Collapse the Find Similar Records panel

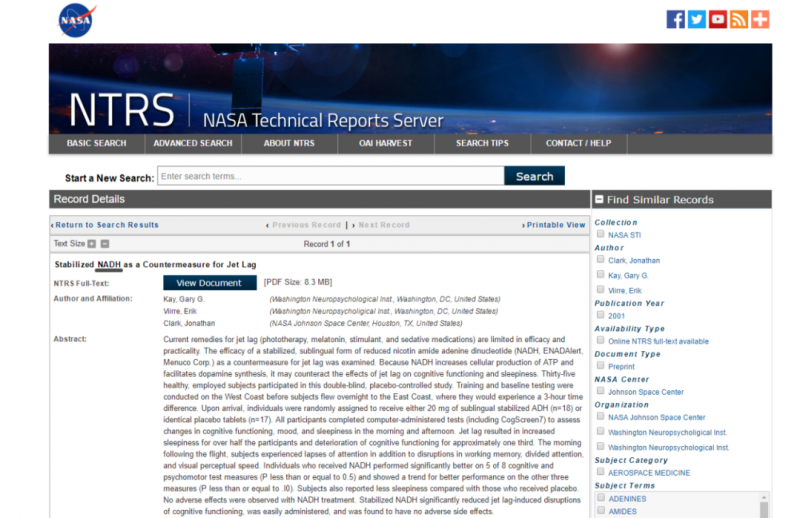[x=599, y=200]
